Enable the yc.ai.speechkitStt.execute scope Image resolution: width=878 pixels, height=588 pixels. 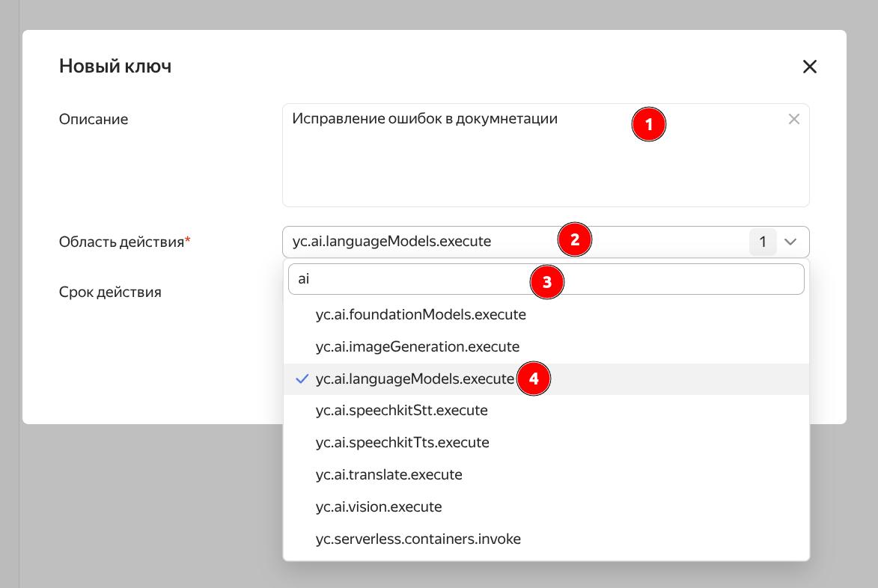(x=401, y=411)
